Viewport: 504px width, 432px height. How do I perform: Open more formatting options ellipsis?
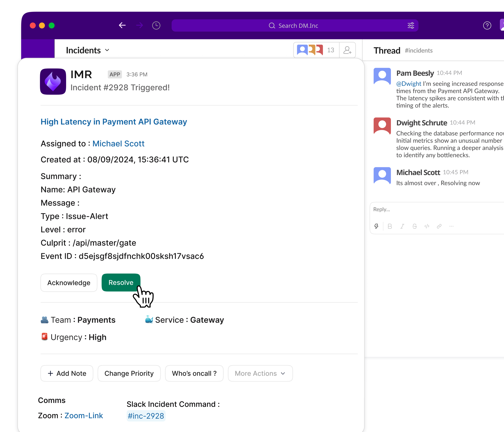[x=452, y=226]
